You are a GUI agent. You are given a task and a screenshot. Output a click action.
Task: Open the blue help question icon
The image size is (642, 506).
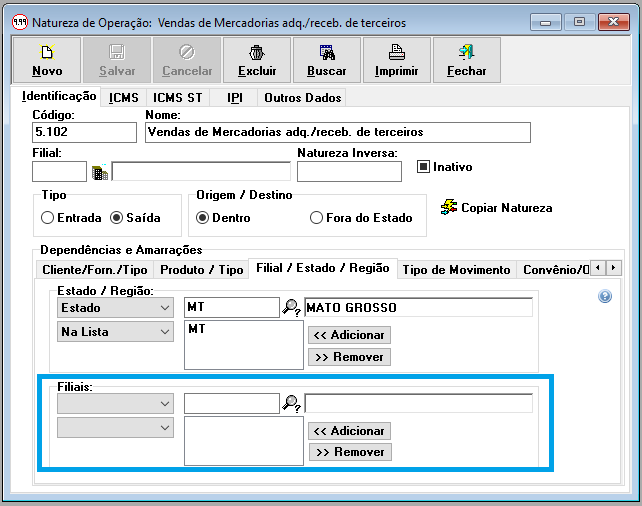point(604,297)
